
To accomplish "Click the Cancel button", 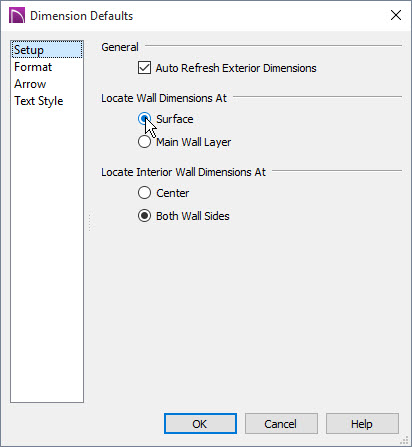I will 281,424.
